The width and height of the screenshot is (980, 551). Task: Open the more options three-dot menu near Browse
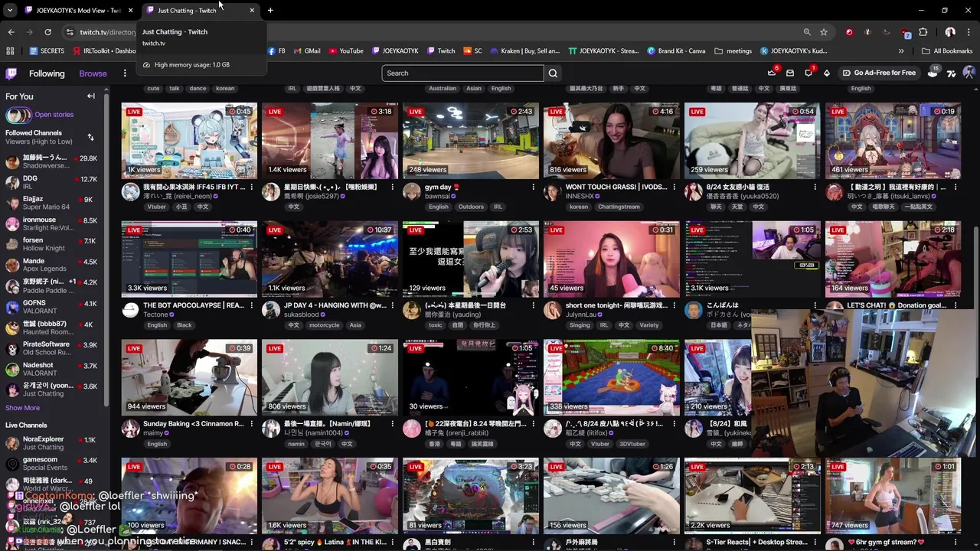tap(125, 73)
